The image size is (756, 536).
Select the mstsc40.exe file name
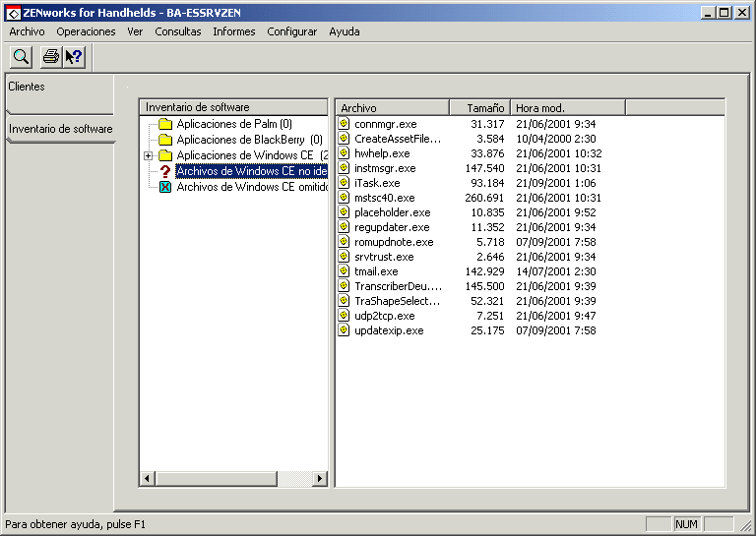tap(384, 198)
